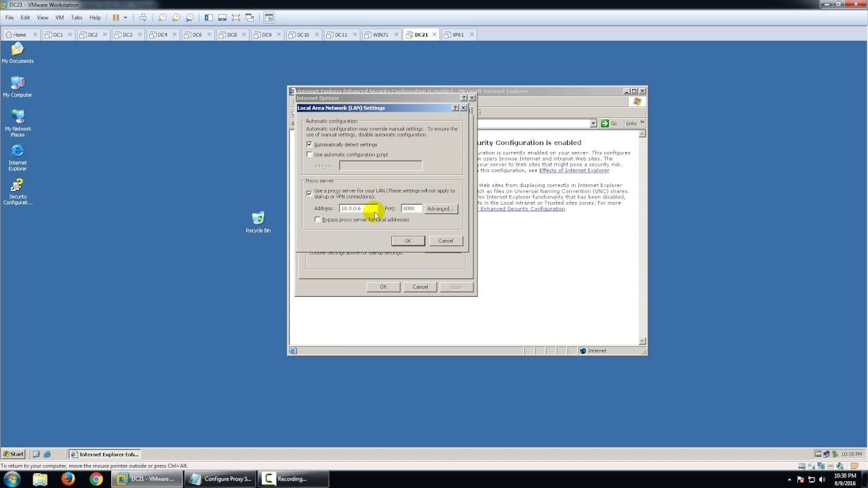The height and width of the screenshot is (488, 868).
Task: Open Internet Explorer desktop icon
Action: click(x=18, y=157)
